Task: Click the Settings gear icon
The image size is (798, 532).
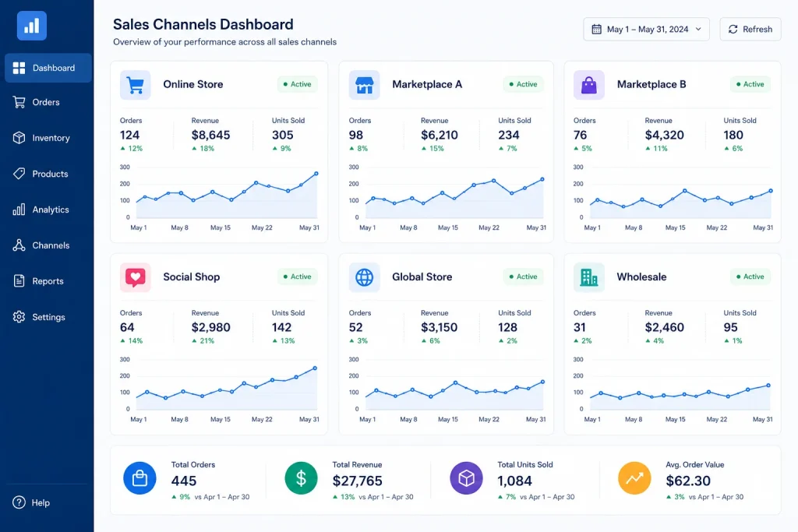Action: click(x=19, y=317)
